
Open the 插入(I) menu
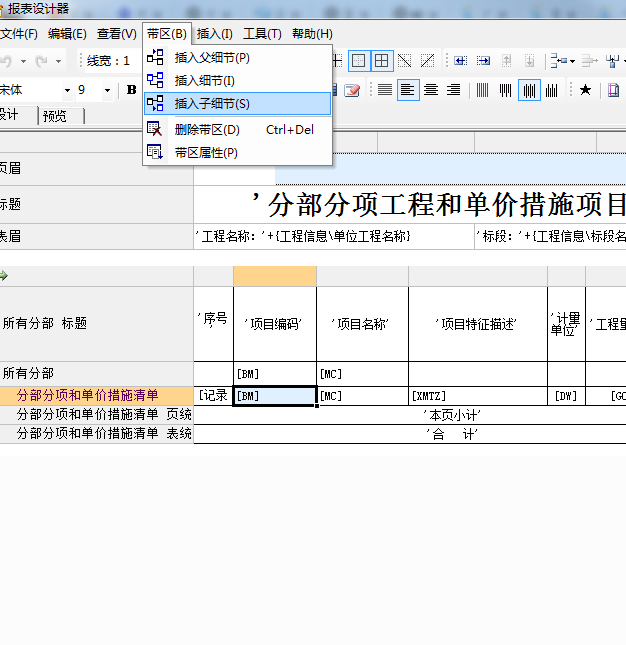pos(215,34)
